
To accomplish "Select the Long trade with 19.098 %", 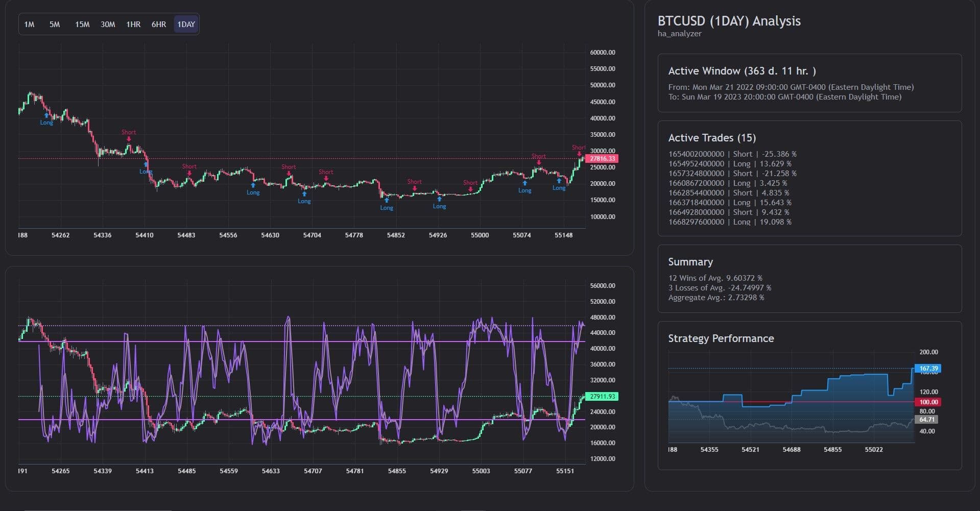I will coord(729,222).
